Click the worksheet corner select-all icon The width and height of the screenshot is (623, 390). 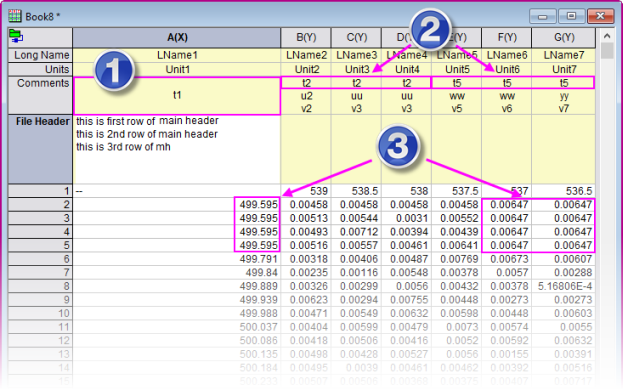click(16, 37)
